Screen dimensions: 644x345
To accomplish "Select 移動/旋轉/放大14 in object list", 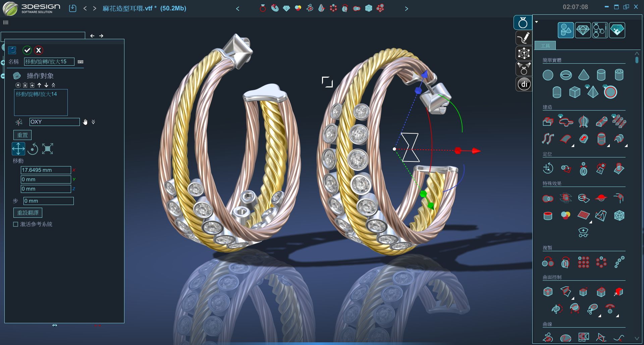I will coord(36,94).
